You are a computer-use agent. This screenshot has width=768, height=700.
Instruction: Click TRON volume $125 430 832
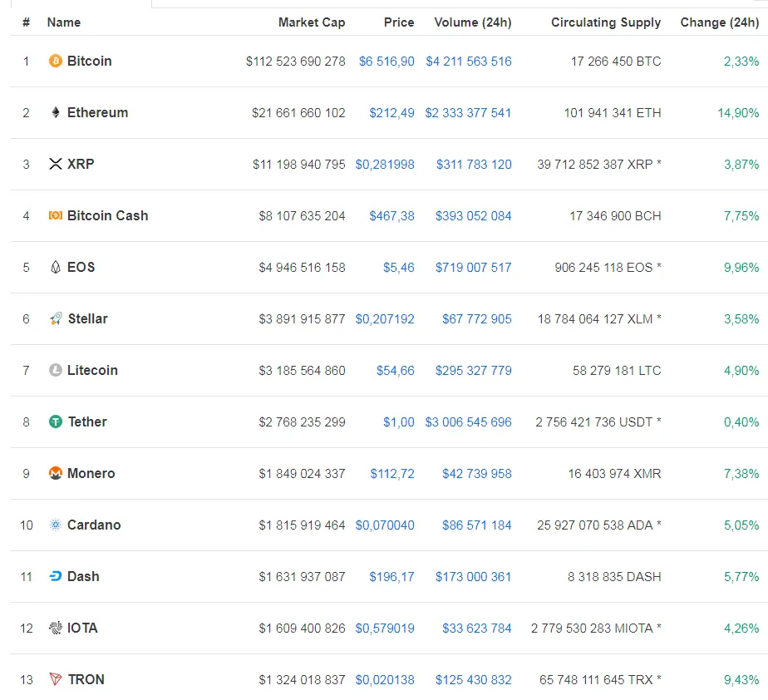pyautogui.click(x=473, y=679)
